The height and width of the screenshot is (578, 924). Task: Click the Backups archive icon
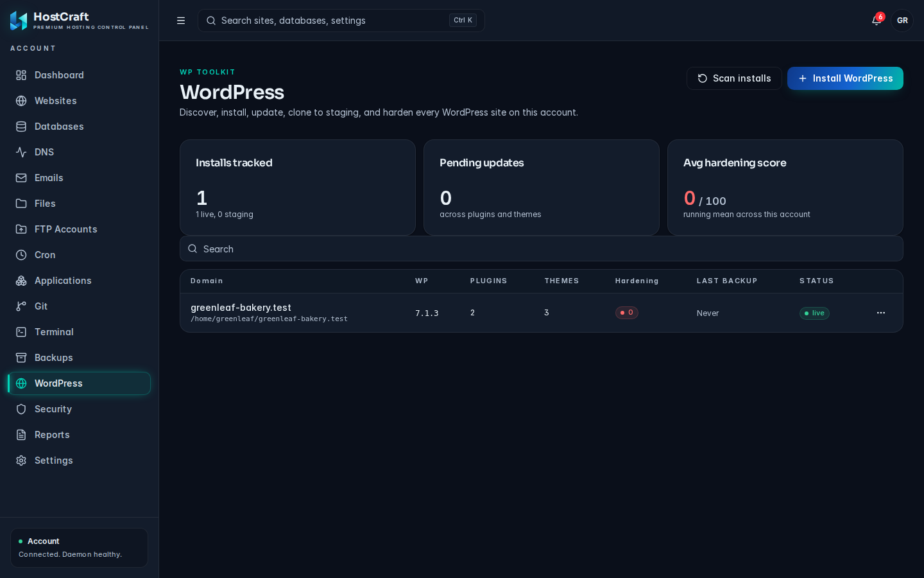tap(21, 358)
